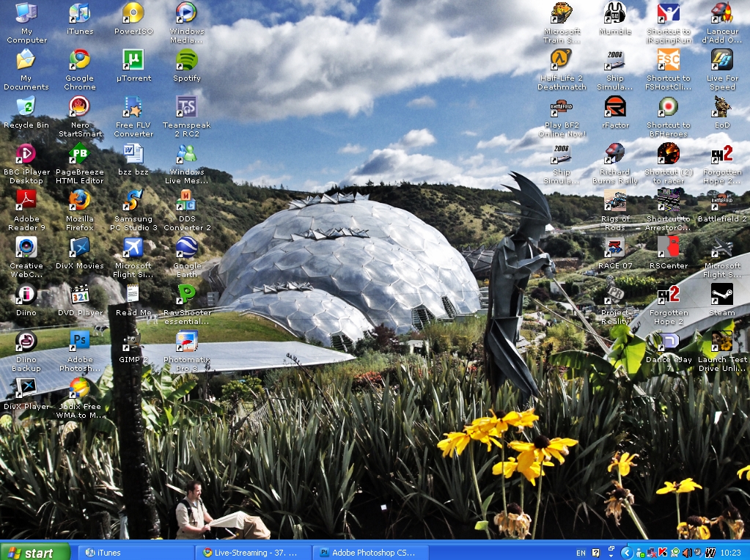Open the iTunes desktop shortcut icon
Screen dimensions: 750x560
[80, 13]
